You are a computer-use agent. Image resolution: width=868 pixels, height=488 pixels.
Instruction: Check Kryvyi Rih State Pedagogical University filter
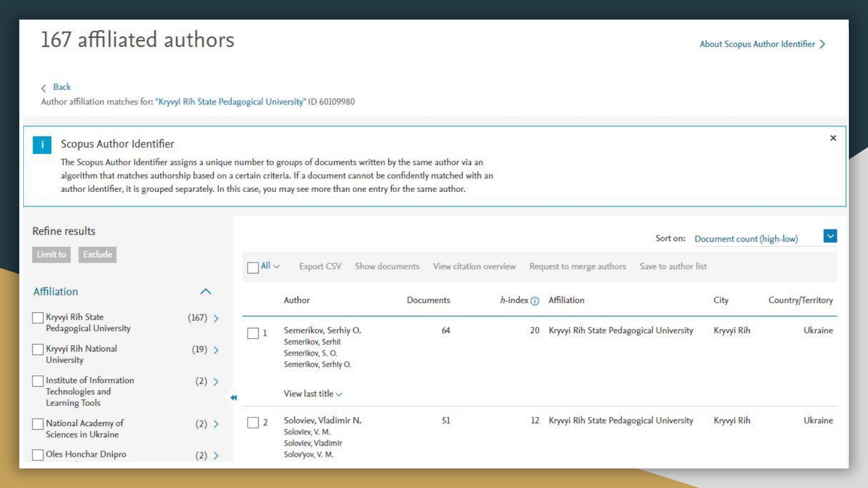[x=38, y=317]
